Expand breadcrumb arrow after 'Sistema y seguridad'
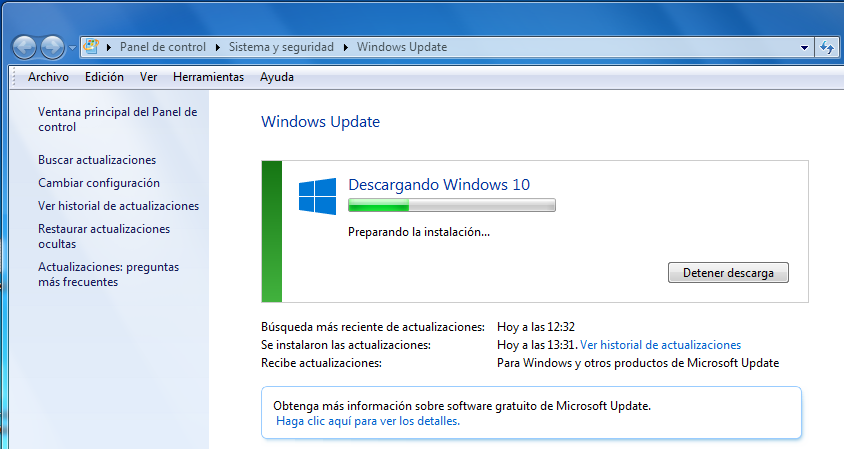The height and width of the screenshot is (449, 844). (346, 47)
